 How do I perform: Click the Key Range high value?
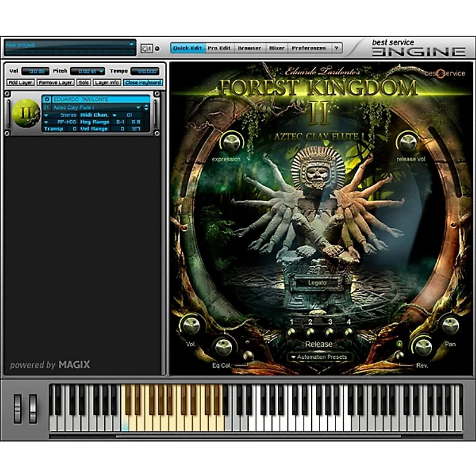(136, 122)
